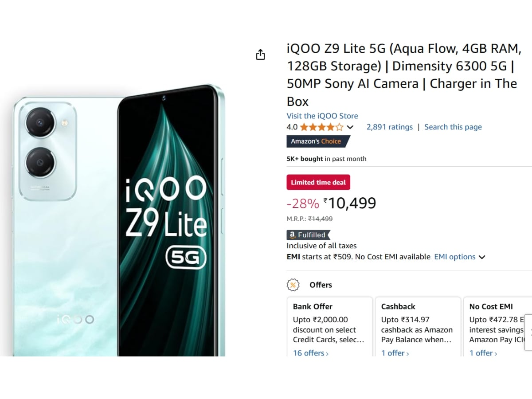
Task: Open Visit the iQOO Store link
Action: tap(322, 116)
